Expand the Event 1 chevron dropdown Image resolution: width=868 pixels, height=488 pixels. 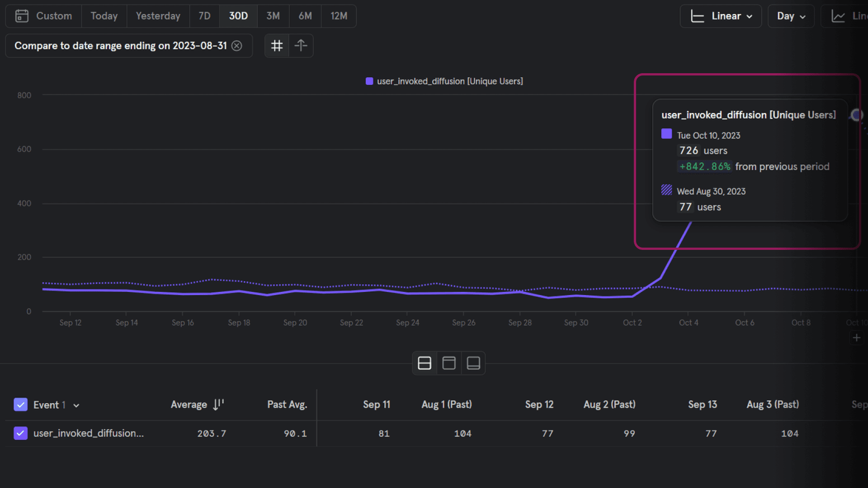[76, 405]
